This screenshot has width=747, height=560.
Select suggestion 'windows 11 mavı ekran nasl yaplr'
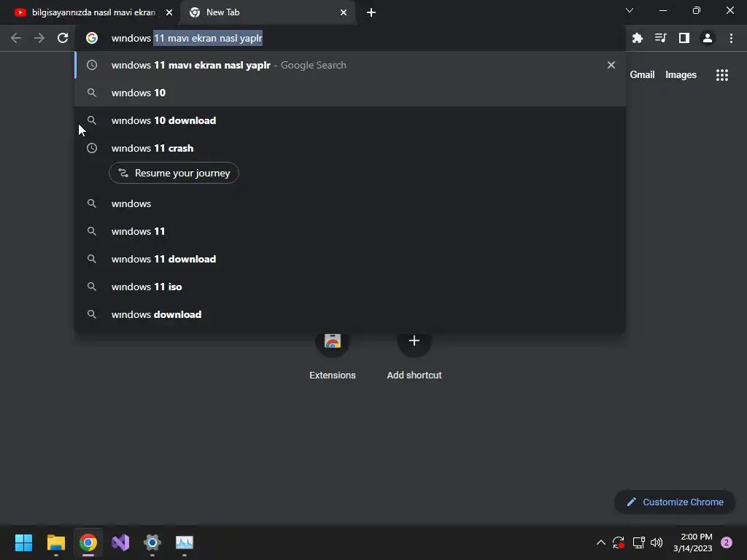pos(350,65)
